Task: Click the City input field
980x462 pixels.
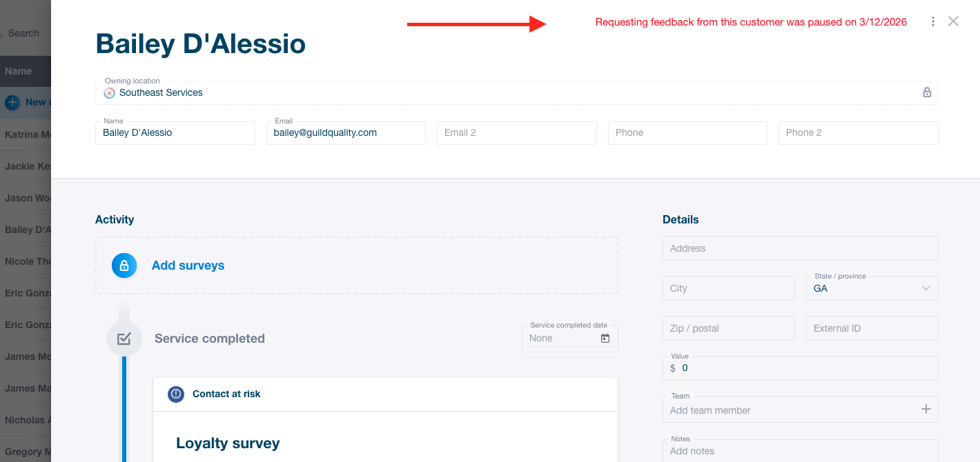Action: [x=728, y=288]
